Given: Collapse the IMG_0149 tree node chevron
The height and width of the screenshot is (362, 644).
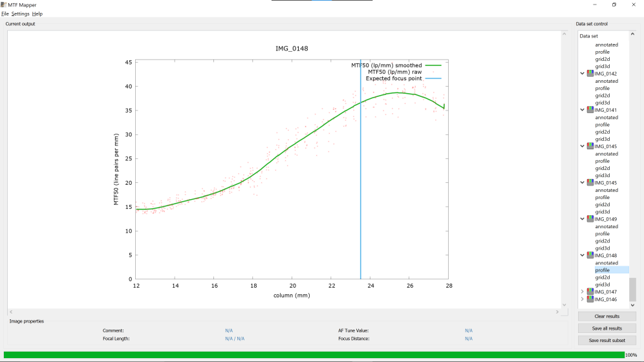Looking at the screenshot, I should click(x=582, y=218).
